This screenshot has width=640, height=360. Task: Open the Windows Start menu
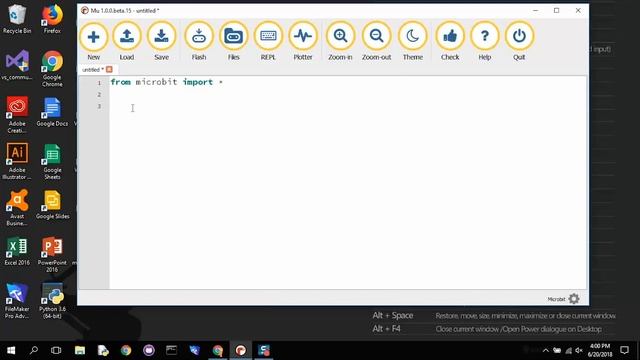(11, 350)
